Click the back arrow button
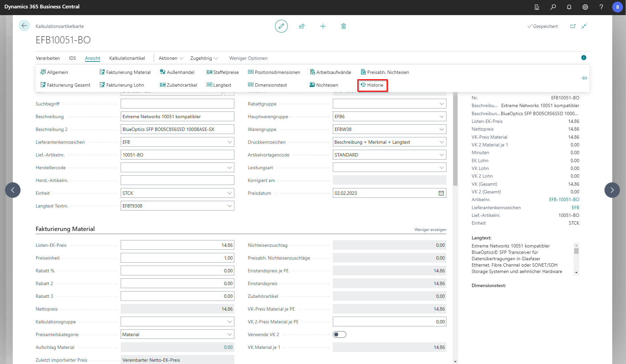Viewport: 626px width, 364px height. point(24,26)
